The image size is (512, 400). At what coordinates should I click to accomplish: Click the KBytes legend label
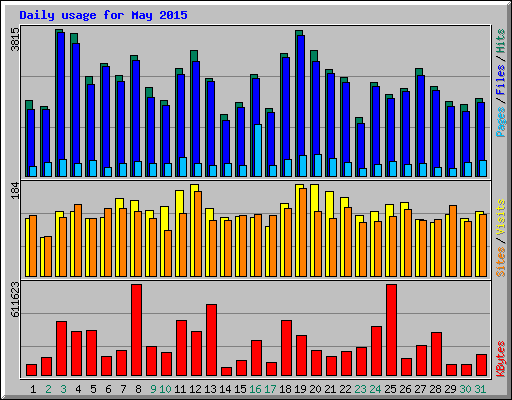[x=501, y=359]
